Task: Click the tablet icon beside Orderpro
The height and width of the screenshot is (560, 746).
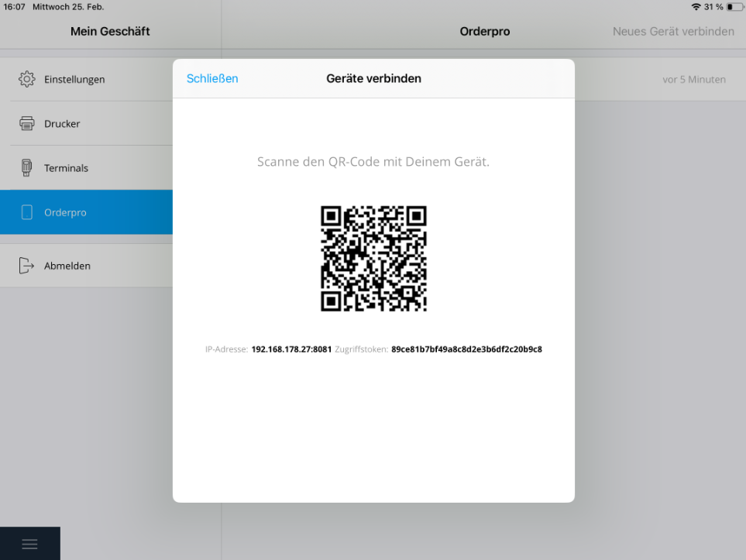Action: coord(27,212)
